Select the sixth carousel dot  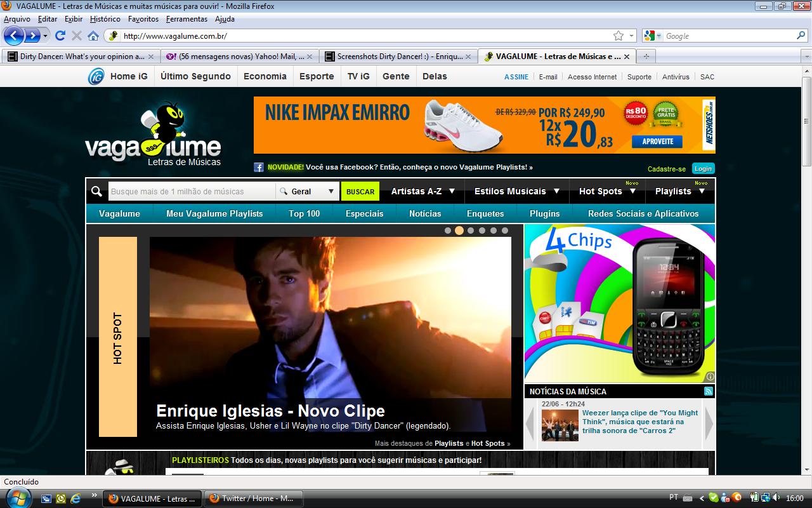(x=505, y=231)
